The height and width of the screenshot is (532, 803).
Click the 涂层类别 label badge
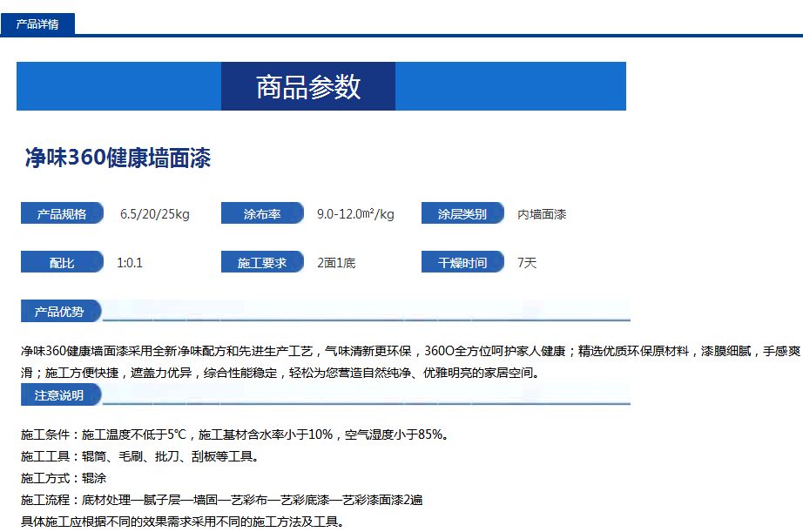(x=462, y=213)
